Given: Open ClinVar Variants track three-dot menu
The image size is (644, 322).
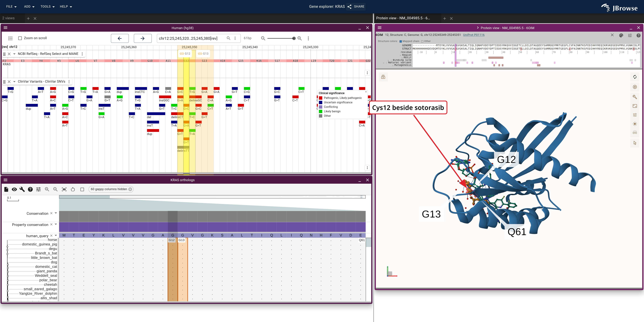Looking at the screenshot, I should coord(69,82).
